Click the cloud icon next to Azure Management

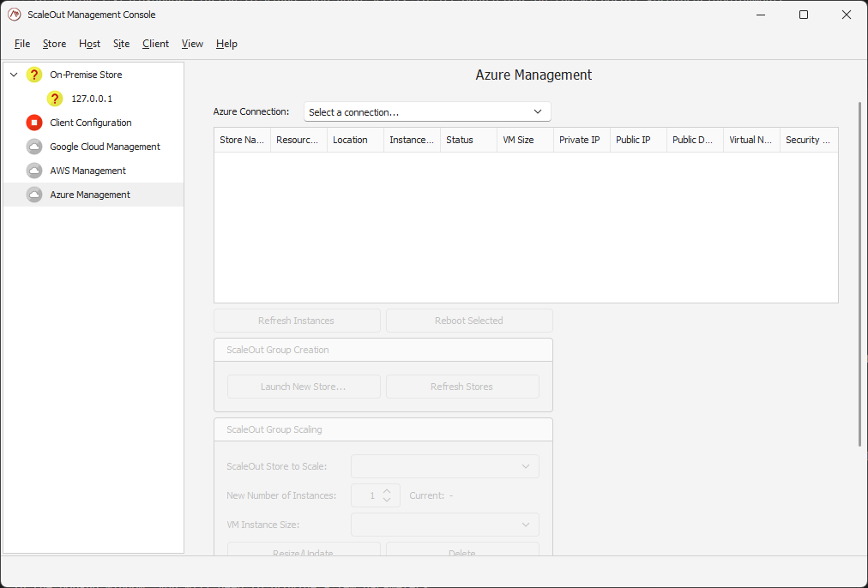pos(34,195)
